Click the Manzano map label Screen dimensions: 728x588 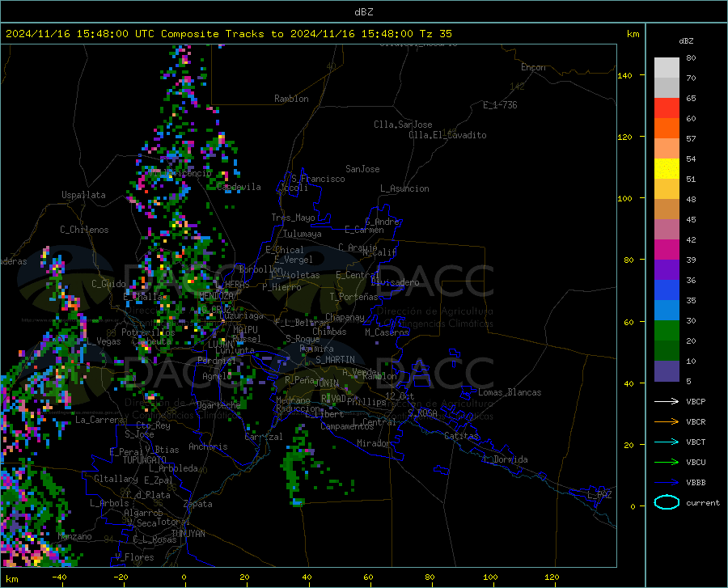click(x=74, y=536)
